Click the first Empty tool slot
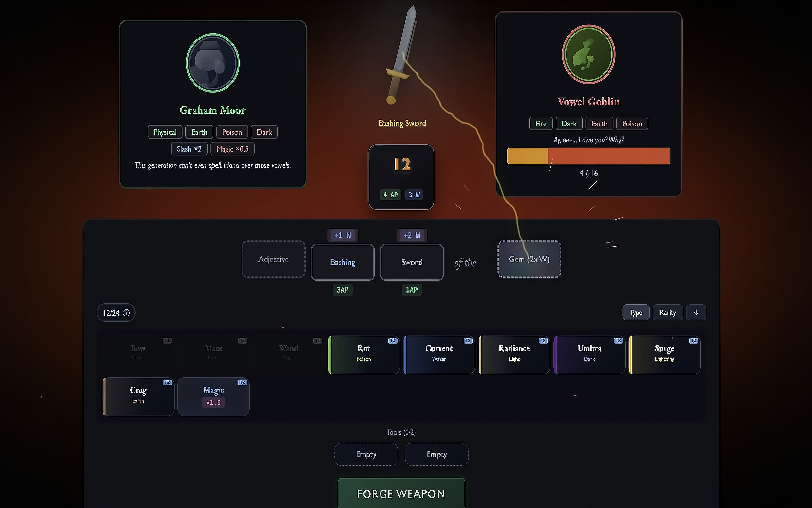 pyautogui.click(x=366, y=454)
